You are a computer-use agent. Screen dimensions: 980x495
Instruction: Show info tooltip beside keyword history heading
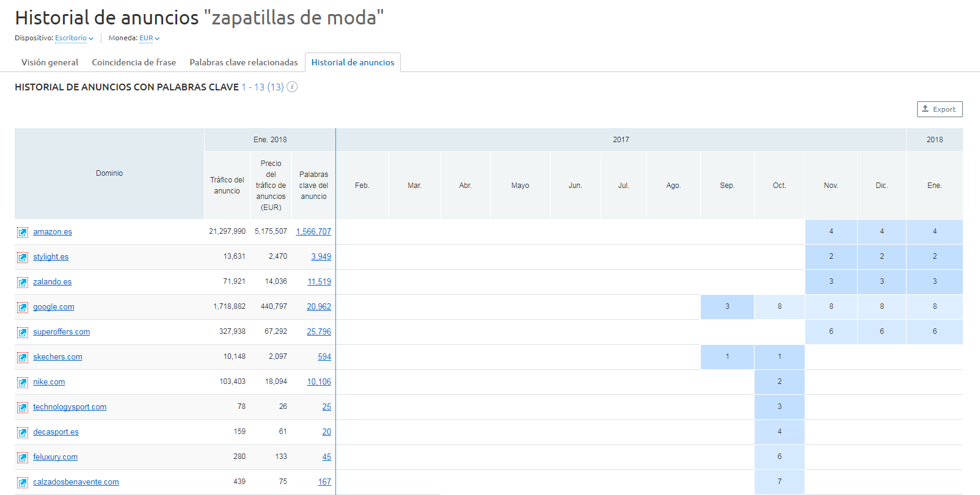pos(292,87)
